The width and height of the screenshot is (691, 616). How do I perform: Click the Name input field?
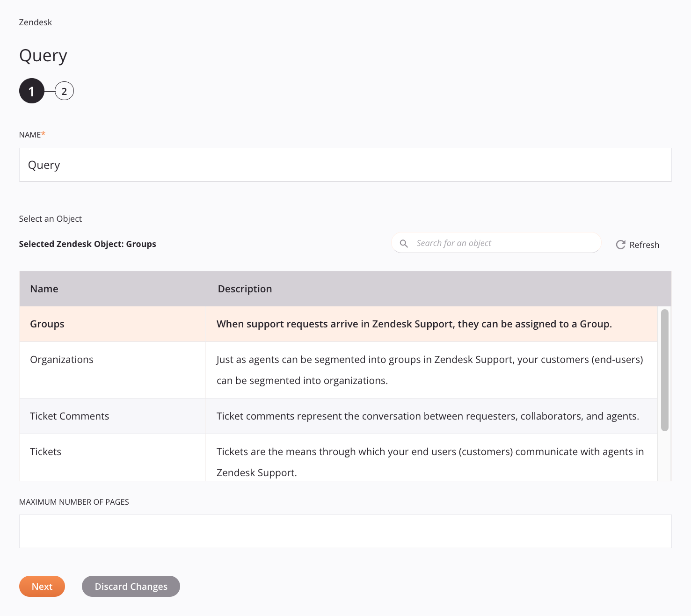(345, 165)
